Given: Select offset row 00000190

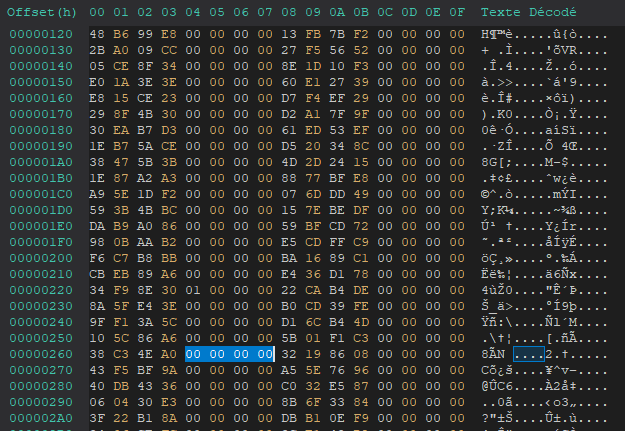Looking at the screenshot, I should (41, 146).
